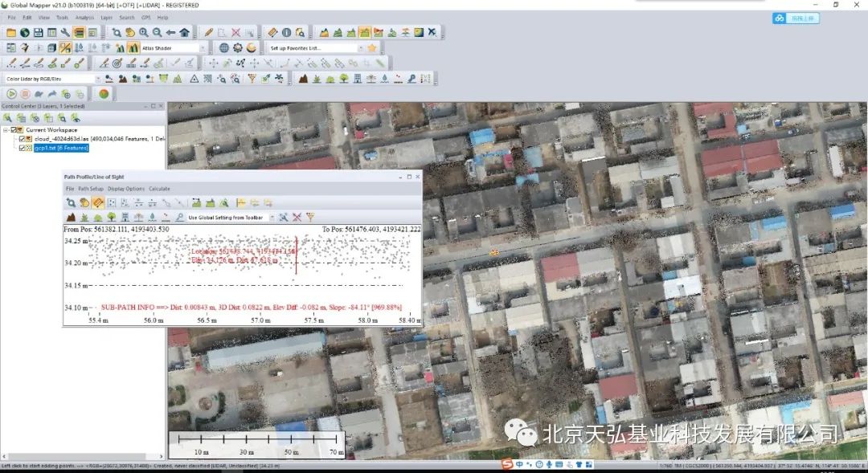The width and height of the screenshot is (868, 473).
Task: Toggle ground points display in lidar class toolbar
Action: click(x=303, y=79)
